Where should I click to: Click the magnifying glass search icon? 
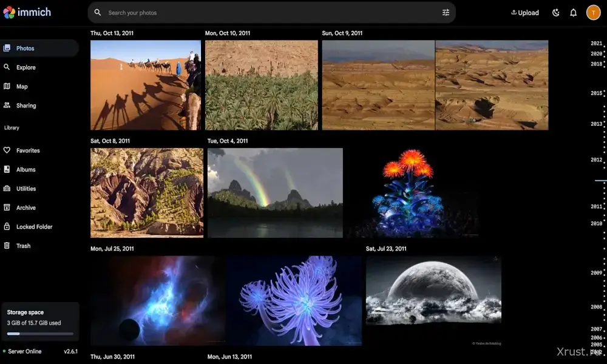click(98, 12)
